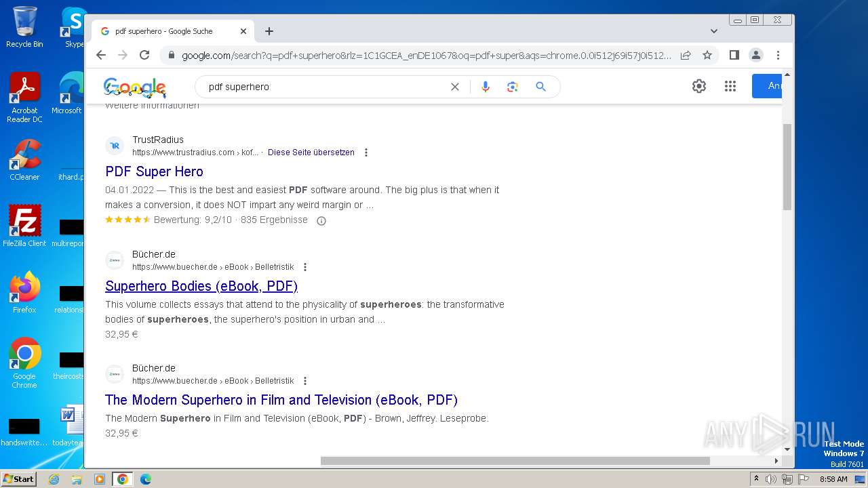Click the lock icon in address bar
The width and height of the screenshot is (868, 488).
pos(172,56)
